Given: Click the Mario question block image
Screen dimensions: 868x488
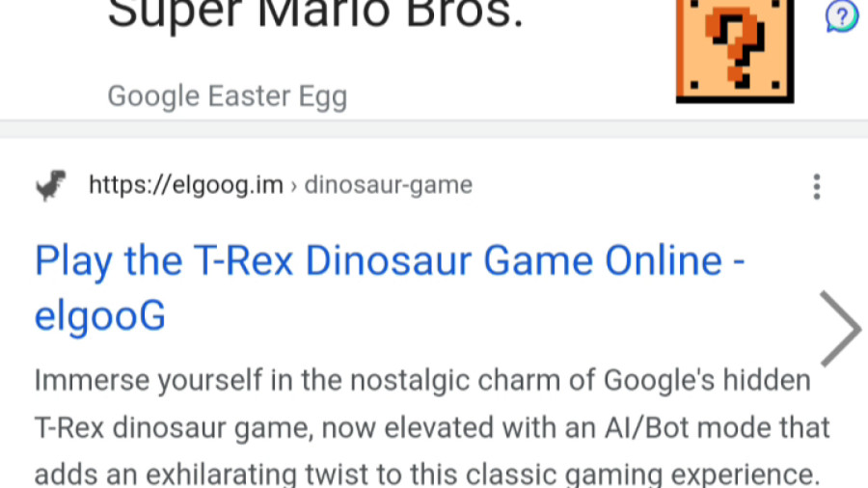Looking at the screenshot, I should point(735,51).
